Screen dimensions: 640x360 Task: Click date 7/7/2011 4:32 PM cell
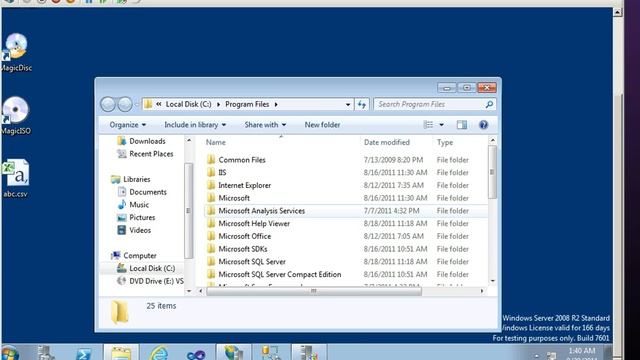391,211
